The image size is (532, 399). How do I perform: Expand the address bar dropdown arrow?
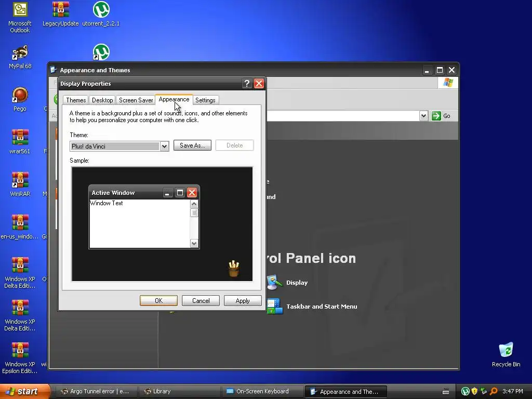pyautogui.click(x=423, y=116)
